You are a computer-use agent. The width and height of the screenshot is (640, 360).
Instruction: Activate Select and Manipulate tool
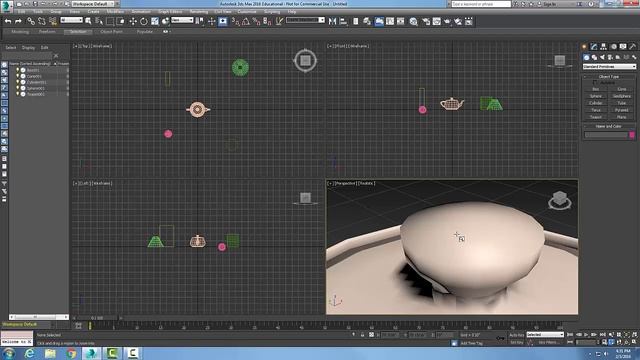click(211, 21)
